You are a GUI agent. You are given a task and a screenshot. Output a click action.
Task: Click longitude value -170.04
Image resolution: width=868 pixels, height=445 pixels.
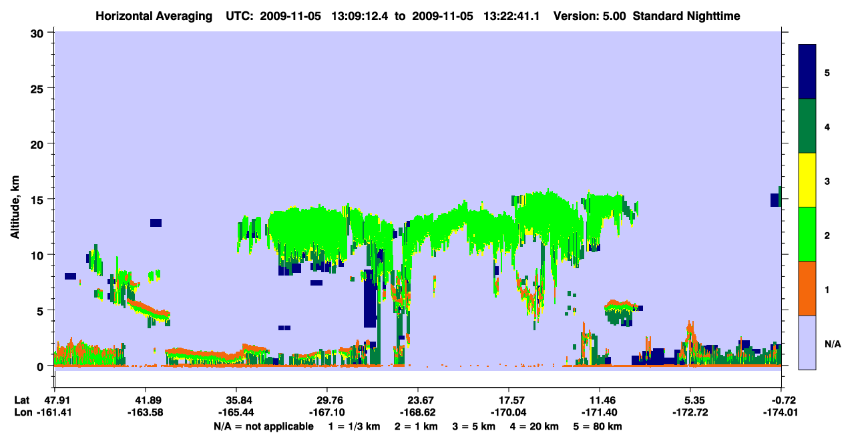pos(509,412)
